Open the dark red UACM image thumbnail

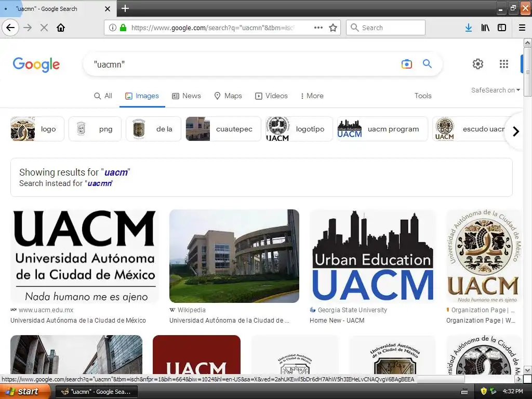(196, 355)
